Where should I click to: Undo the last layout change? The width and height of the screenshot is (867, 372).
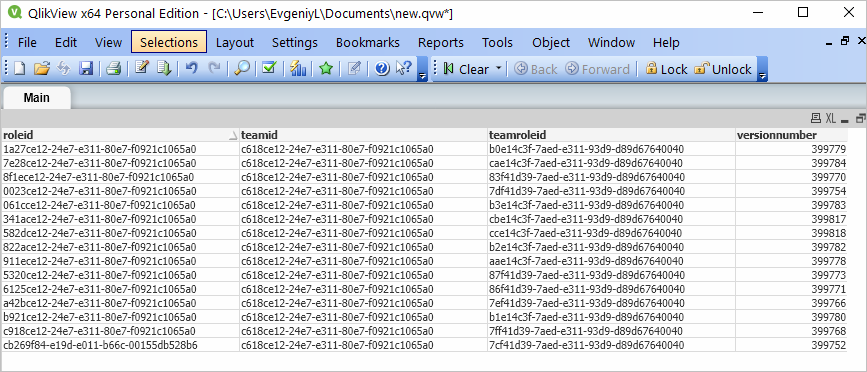click(x=191, y=69)
